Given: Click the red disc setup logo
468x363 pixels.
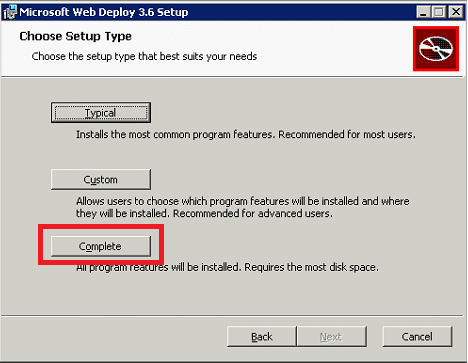Looking at the screenshot, I should pos(436,49).
